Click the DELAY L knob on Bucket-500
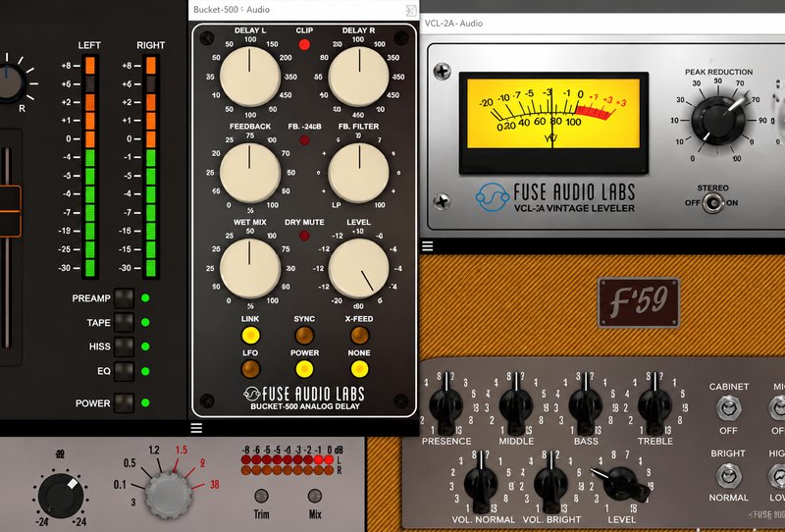Viewport: 785px width, 532px height. pyautogui.click(x=250, y=77)
